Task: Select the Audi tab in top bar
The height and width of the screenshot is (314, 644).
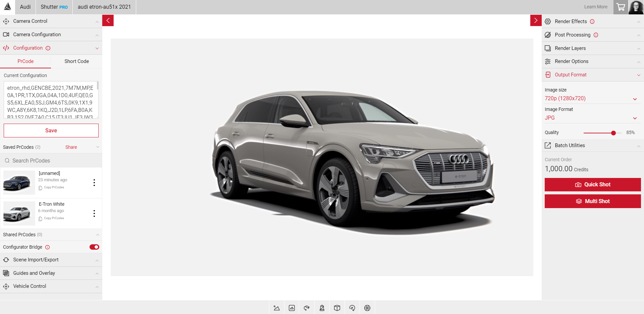Action: coord(25,7)
